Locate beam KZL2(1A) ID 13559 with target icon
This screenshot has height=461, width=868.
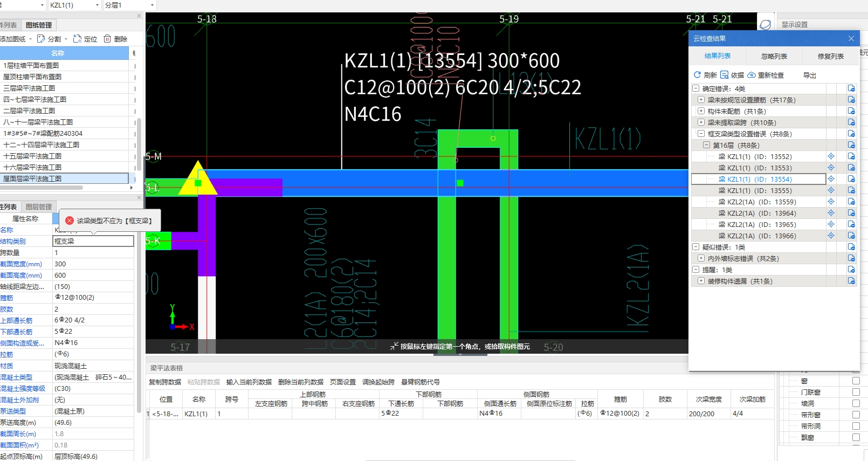(831, 202)
